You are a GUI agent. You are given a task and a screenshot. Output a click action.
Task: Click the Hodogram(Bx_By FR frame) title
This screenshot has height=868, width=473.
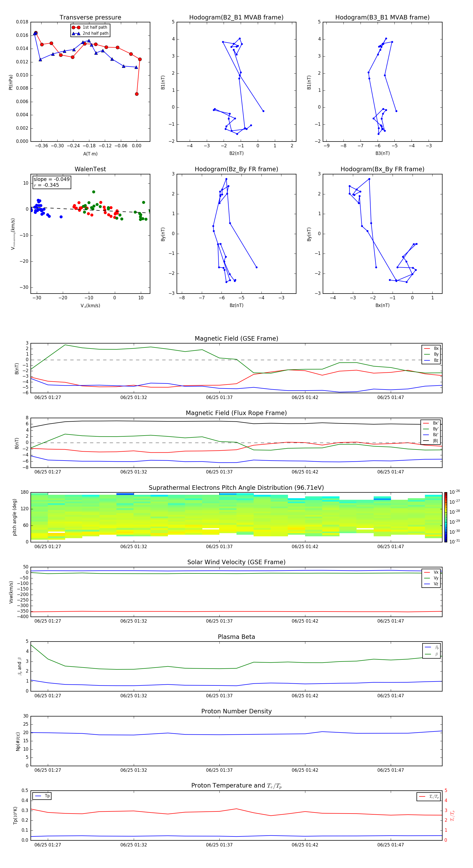coord(382,169)
